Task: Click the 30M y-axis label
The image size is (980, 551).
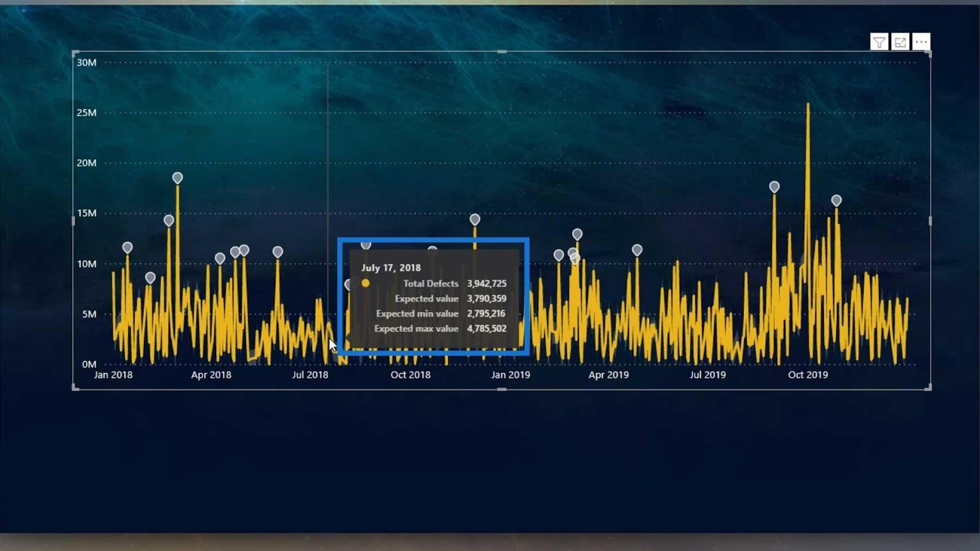Action: 86,62
